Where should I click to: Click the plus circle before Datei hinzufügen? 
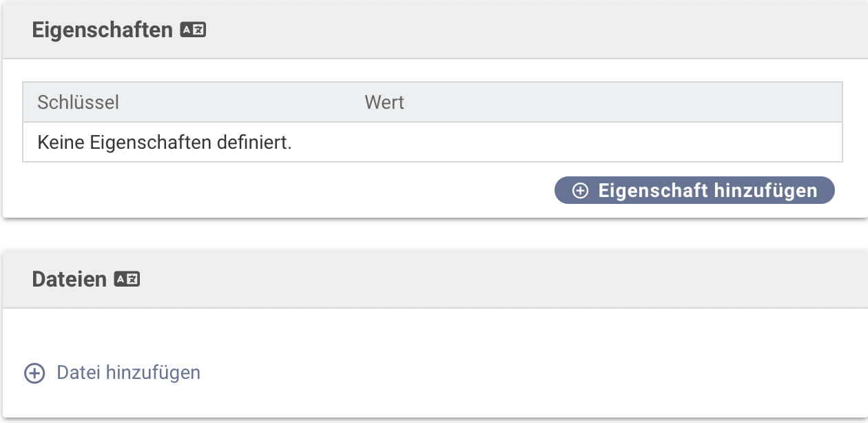(34, 373)
